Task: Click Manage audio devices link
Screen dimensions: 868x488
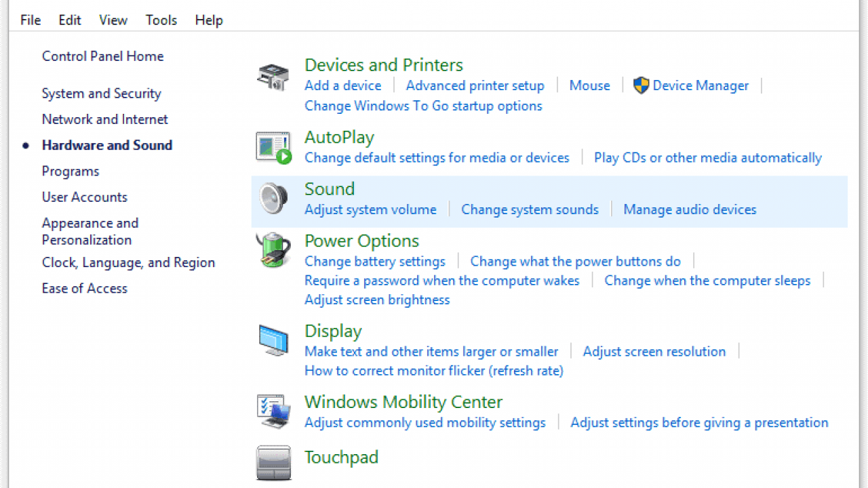Action: tap(690, 209)
